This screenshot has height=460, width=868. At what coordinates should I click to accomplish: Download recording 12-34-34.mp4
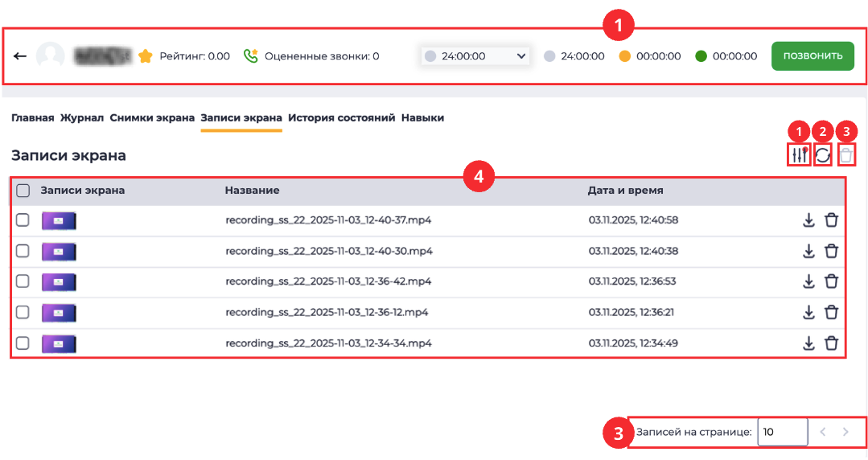tap(808, 343)
